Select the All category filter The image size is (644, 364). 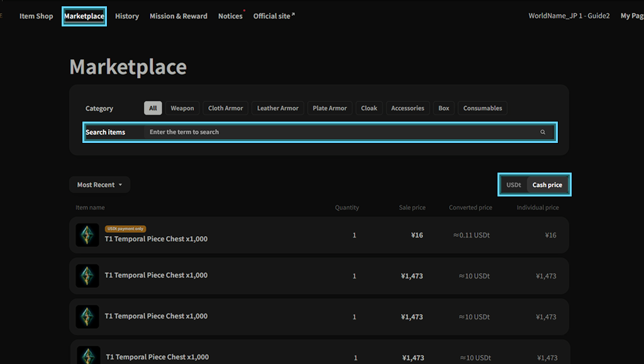pyautogui.click(x=153, y=108)
